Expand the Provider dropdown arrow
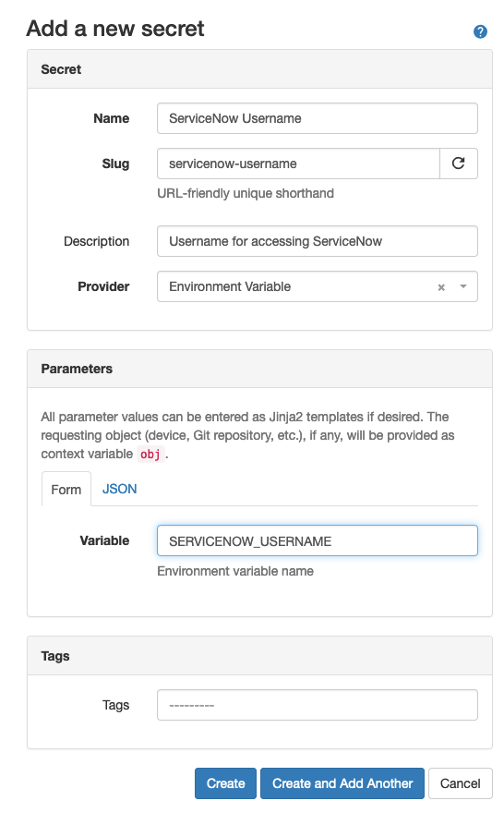The width and height of the screenshot is (504, 813). [463, 286]
